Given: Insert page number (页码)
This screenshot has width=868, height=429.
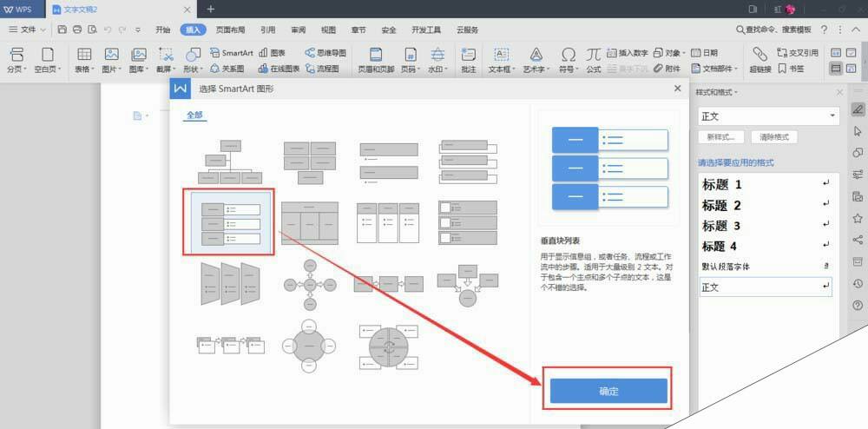Looking at the screenshot, I should (410, 61).
